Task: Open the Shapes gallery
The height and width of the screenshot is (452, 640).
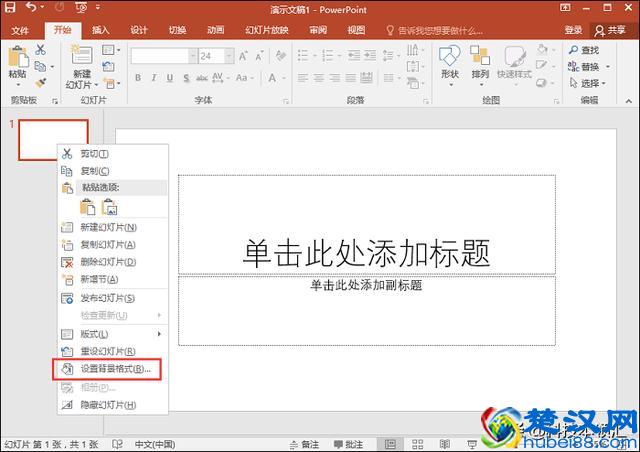Action: (450, 65)
